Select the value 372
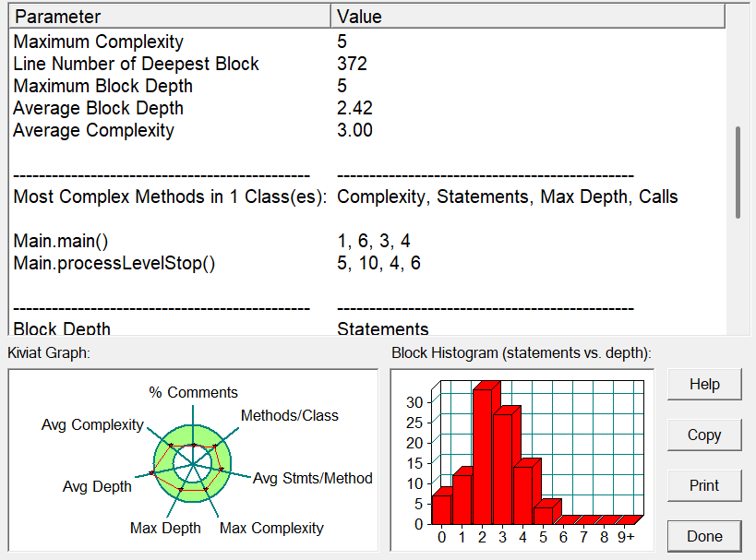Screen dimensions: 756x560 click(352, 64)
